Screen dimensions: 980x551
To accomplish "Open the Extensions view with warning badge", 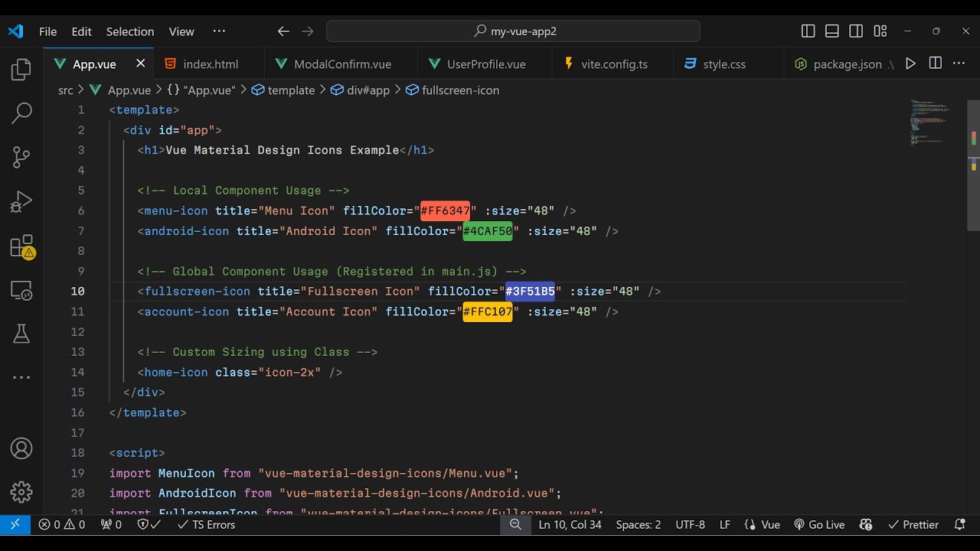I will (21, 246).
